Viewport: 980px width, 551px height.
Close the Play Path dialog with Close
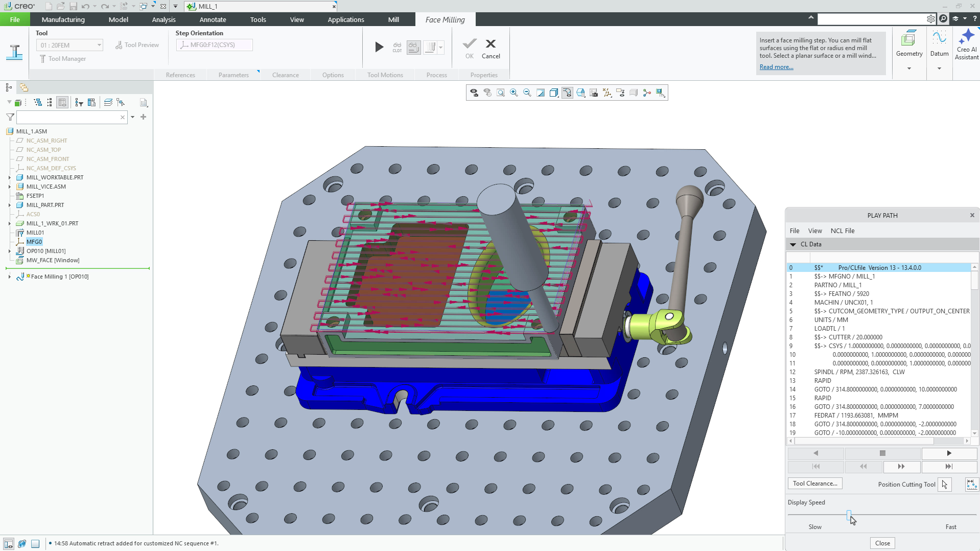882,543
